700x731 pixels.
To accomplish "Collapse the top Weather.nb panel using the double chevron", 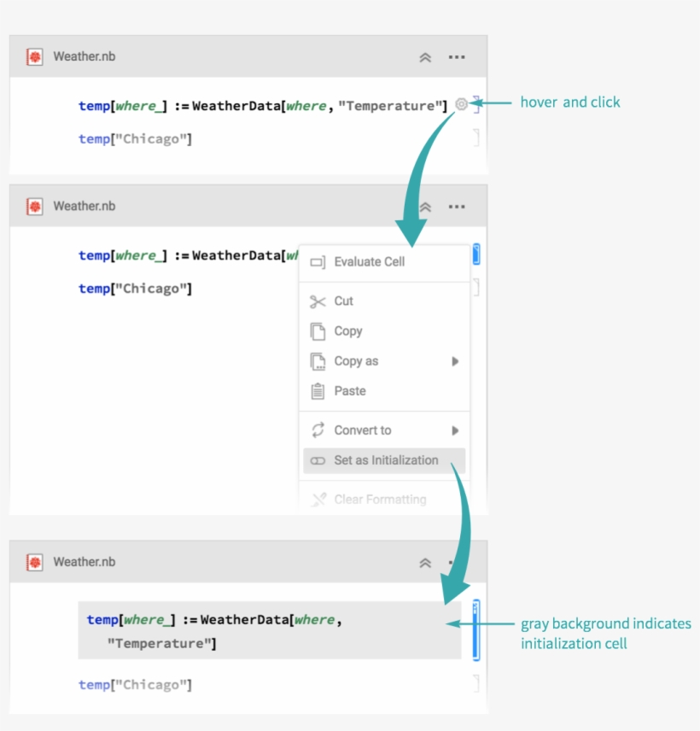I will point(425,57).
